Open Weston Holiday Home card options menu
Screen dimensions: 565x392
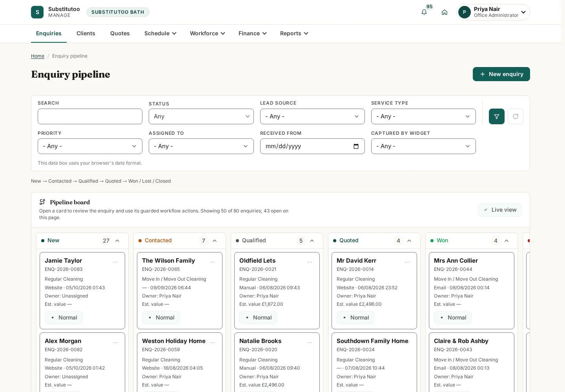point(213,342)
